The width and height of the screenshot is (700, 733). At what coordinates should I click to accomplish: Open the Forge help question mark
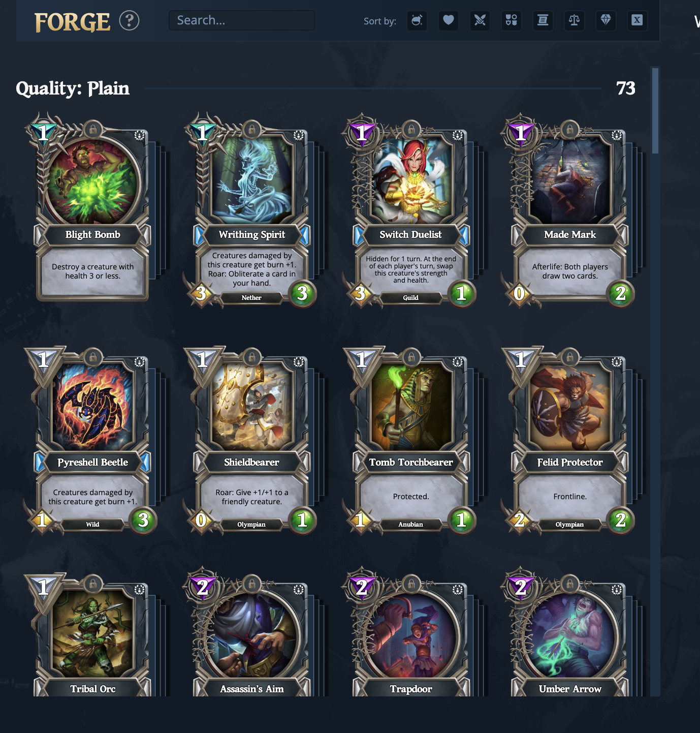129,21
